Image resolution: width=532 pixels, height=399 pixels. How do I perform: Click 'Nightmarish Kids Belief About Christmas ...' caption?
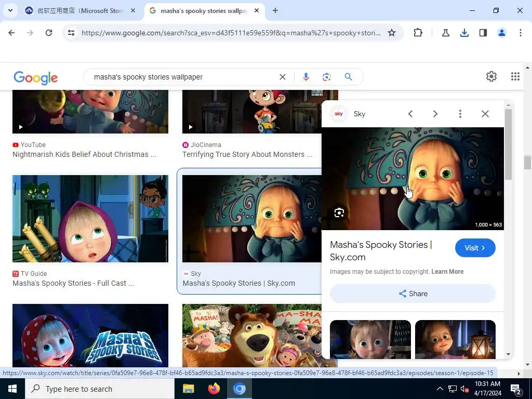pos(85,154)
